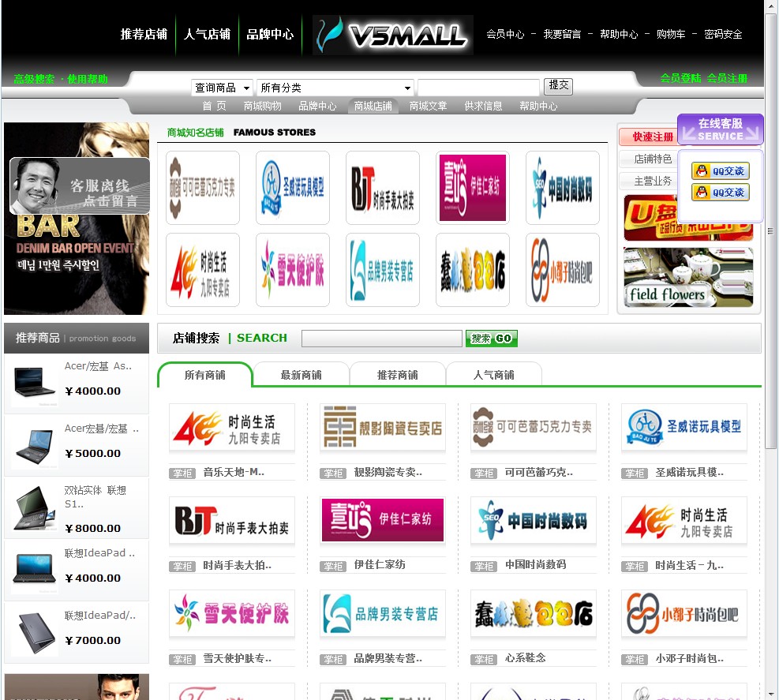The width and height of the screenshot is (779, 700).
Task: Click 伊佳仁家纺 logo in the shop list
Action: tap(383, 520)
